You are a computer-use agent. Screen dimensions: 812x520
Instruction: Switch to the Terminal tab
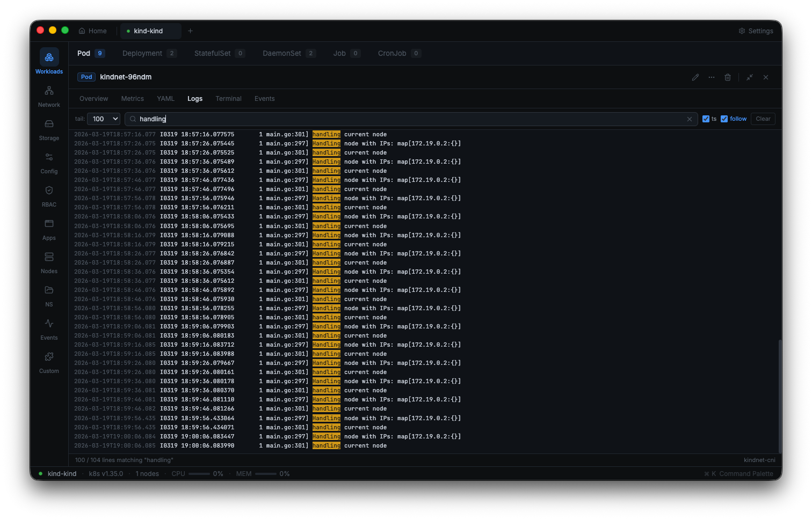coord(228,99)
